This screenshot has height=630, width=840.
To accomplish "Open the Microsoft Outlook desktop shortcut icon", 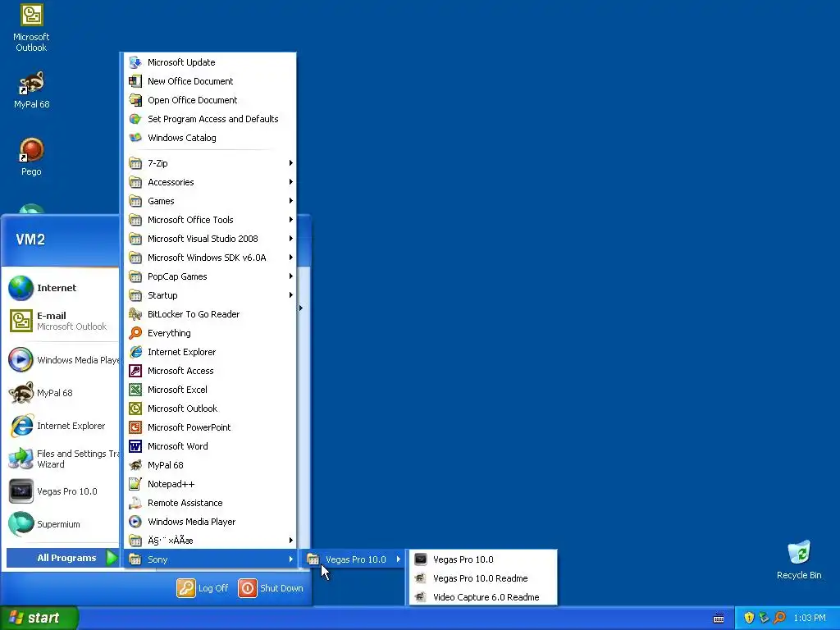I will pyautogui.click(x=31, y=15).
